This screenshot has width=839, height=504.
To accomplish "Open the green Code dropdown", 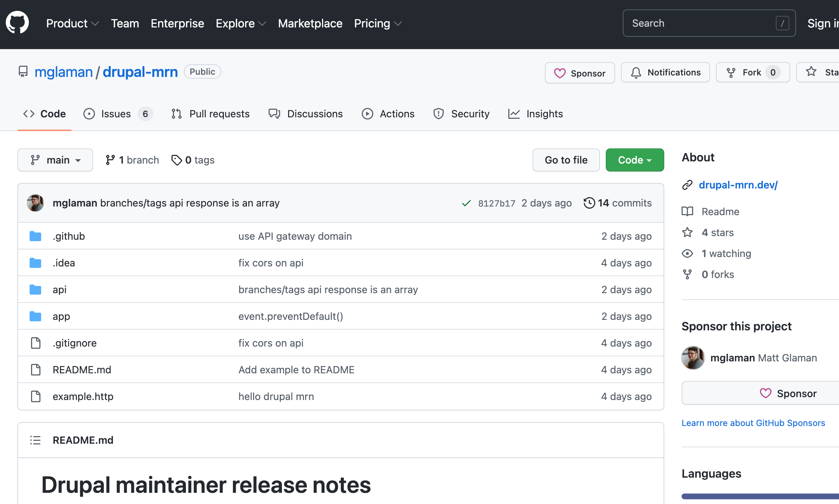I will tap(635, 160).
